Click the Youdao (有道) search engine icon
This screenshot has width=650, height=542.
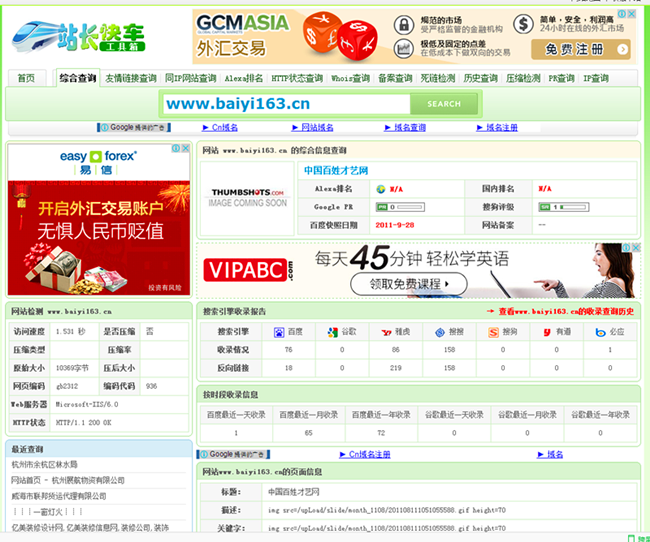point(549,331)
